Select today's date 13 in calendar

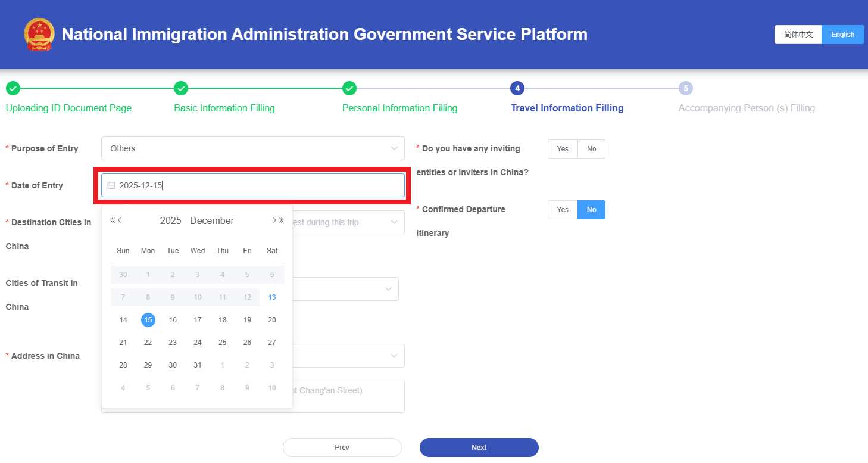click(272, 297)
